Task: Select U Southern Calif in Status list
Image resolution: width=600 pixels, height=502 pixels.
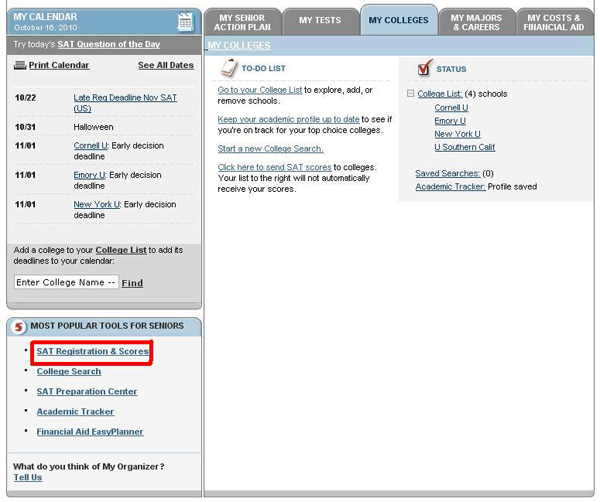Action: (x=465, y=147)
